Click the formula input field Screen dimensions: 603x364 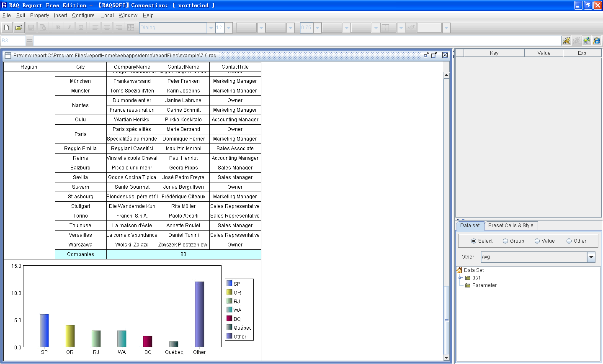(297, 41)
